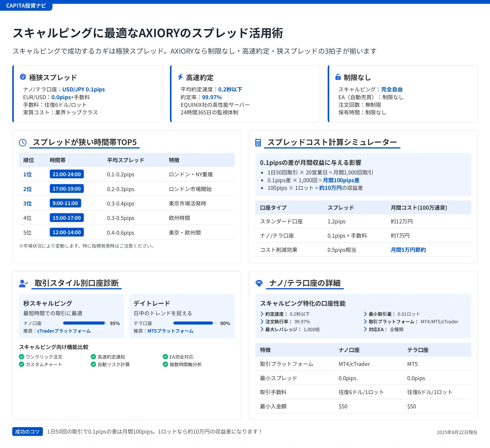Viewport: 490px width, 448px height.
Task: Click the 約10万円 highlighted text in simulator
Action: point(331,188)
